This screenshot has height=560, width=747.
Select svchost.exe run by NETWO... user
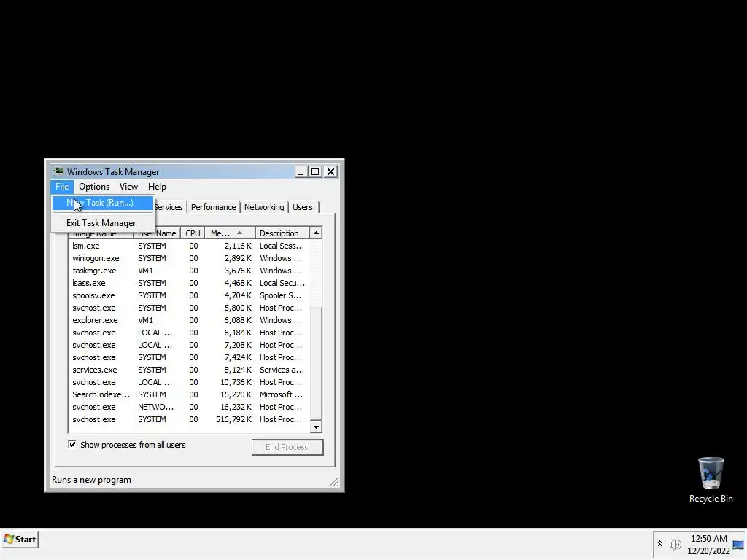pos(189,407)
